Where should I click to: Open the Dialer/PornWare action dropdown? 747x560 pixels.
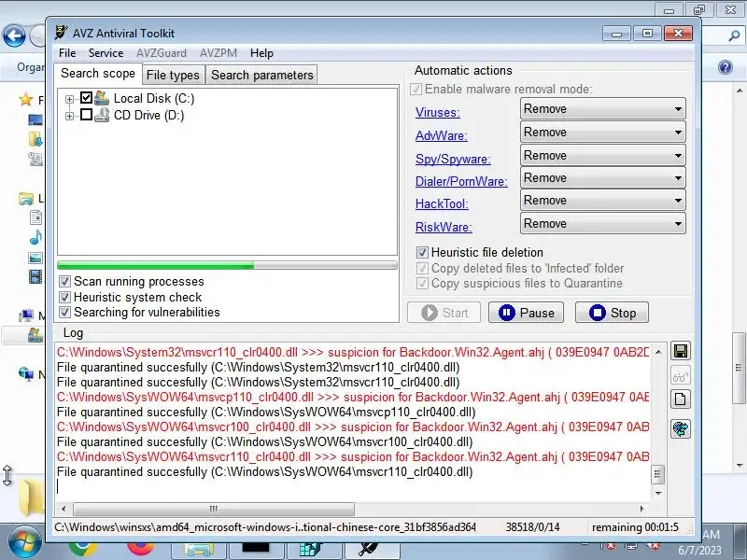tap(602, 177)
